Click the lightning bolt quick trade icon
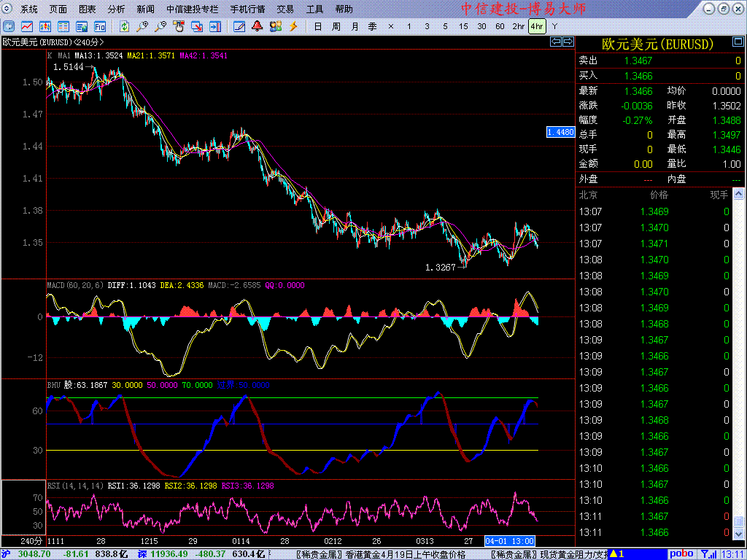Screen dimensions: 747x560 293,27
